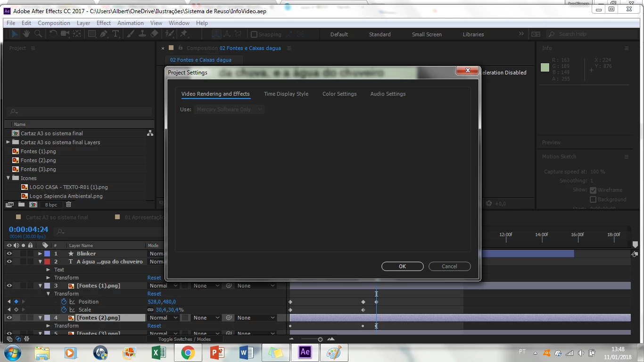
Task: Switch to Audio Settings tab
Action: [x=388, y=94]
